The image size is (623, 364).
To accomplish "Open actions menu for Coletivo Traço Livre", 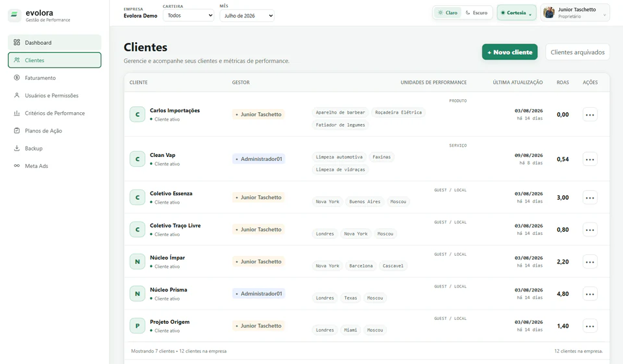I will point(590,230).
